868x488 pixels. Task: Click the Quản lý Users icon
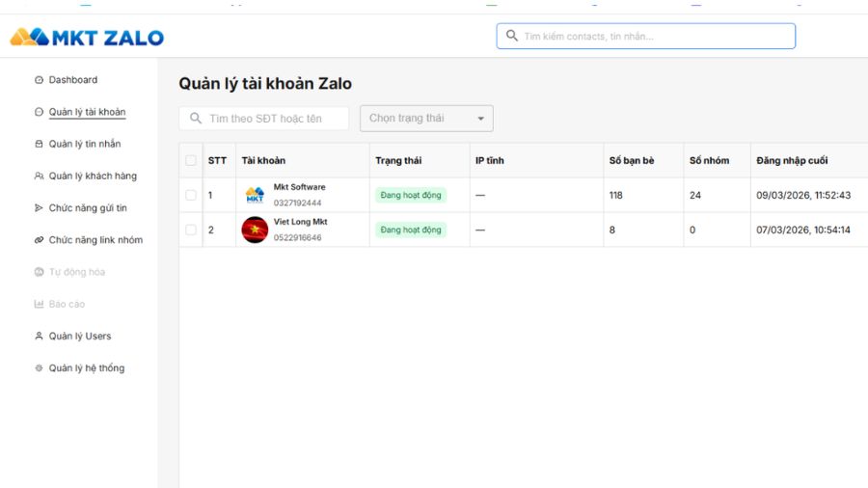(x=39, y=337)
